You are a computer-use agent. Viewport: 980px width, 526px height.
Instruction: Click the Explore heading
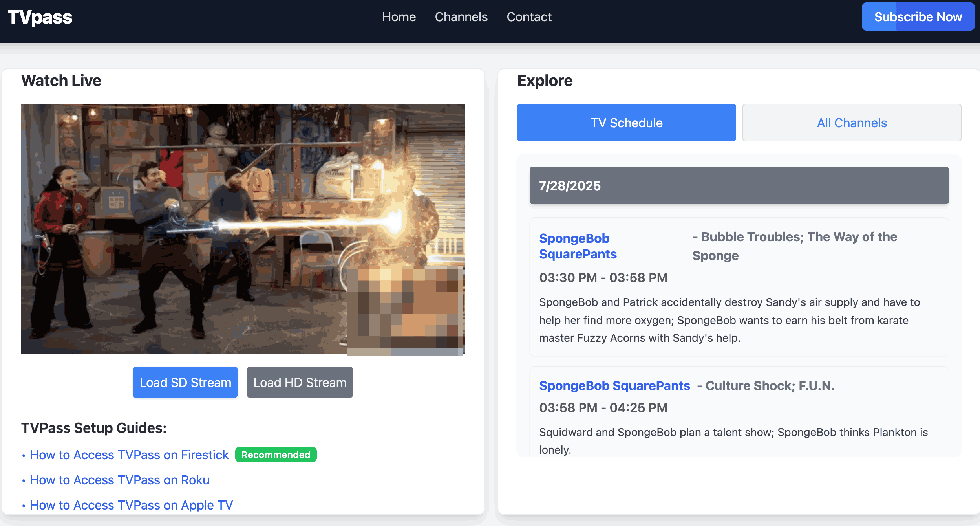(545, 81)
